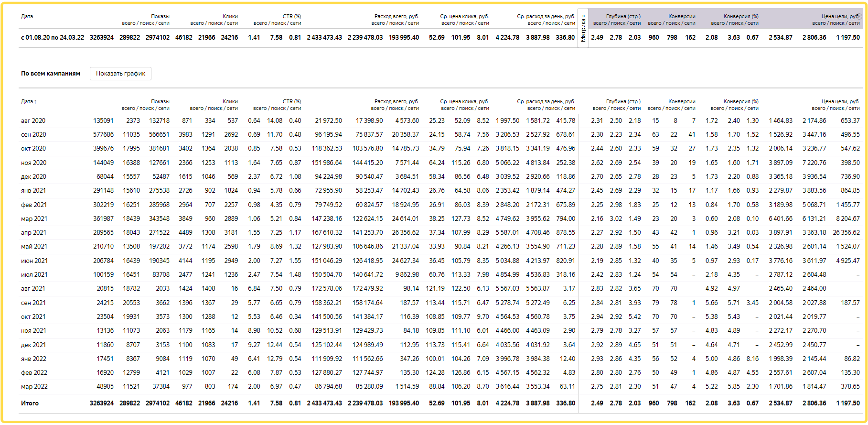This screenshot has height=425, width=868.
Task: Click the Итого totals row label
Action: 30,403
